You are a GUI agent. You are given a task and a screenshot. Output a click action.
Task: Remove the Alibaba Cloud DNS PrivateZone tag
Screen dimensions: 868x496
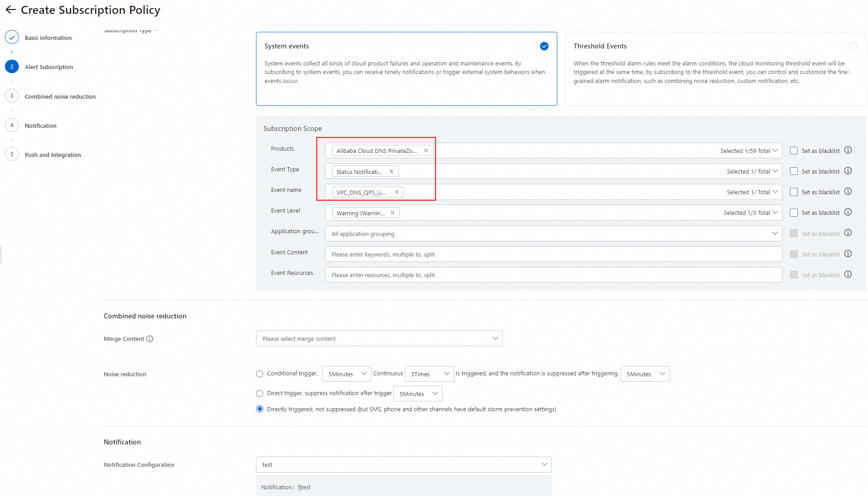coord(426,151)
